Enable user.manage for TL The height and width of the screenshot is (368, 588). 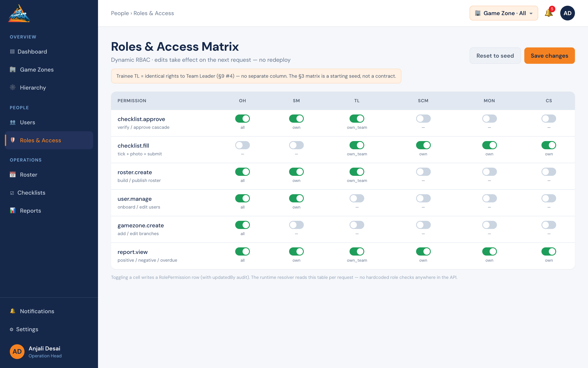[x=357, y=198]
